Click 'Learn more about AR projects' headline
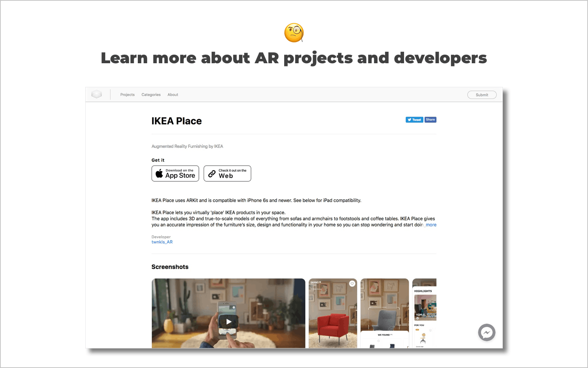588x368 pixels. [x=294, y=58]
